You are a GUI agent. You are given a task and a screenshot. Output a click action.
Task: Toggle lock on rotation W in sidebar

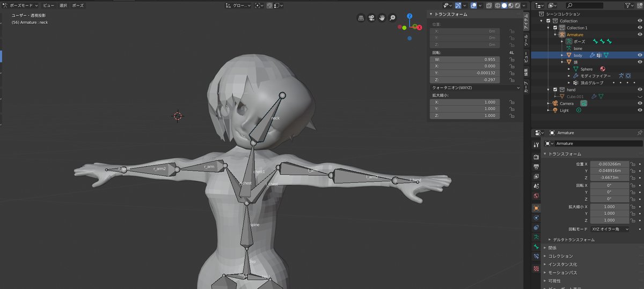click(x=511, y=60)
